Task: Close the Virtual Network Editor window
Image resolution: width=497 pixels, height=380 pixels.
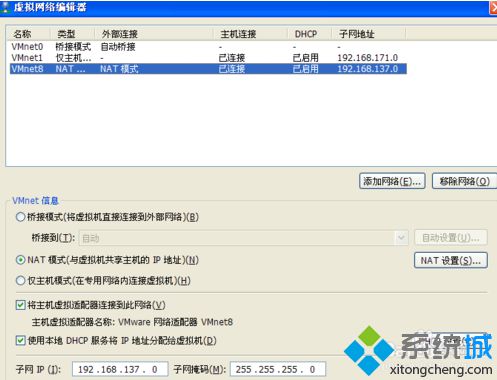Action: click(x=494, y=8)
